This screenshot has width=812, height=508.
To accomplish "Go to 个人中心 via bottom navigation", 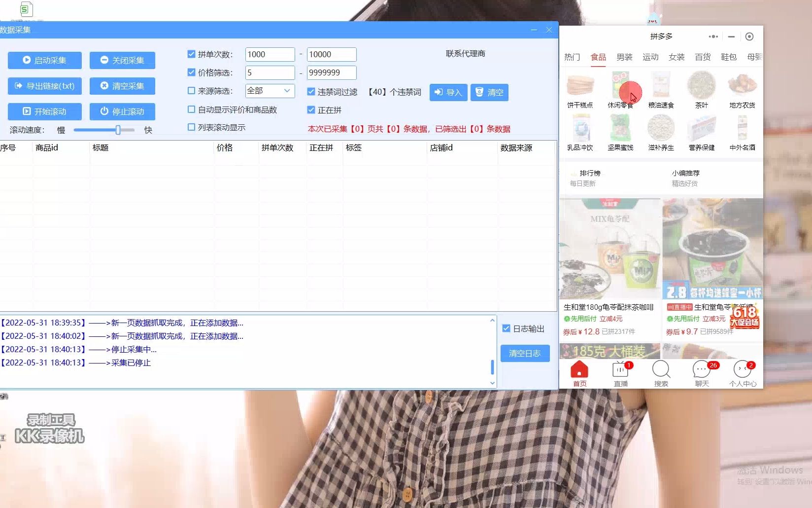I will (742, 370).
